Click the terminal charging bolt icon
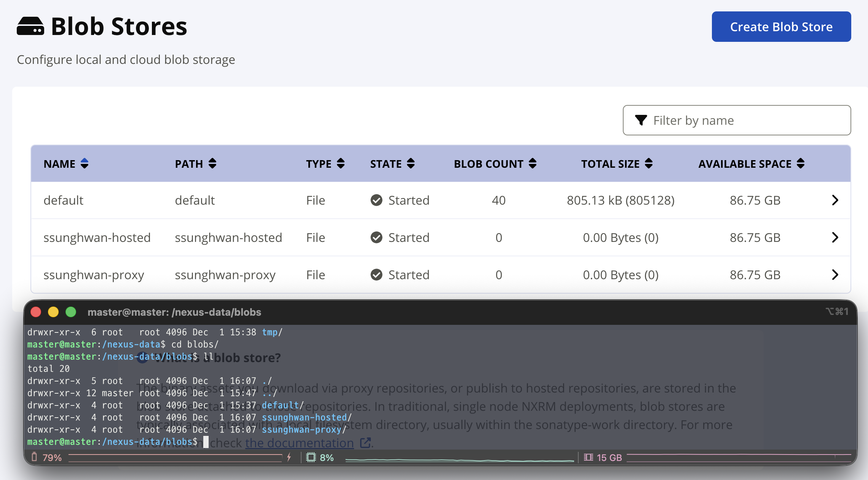 (289, 457)
